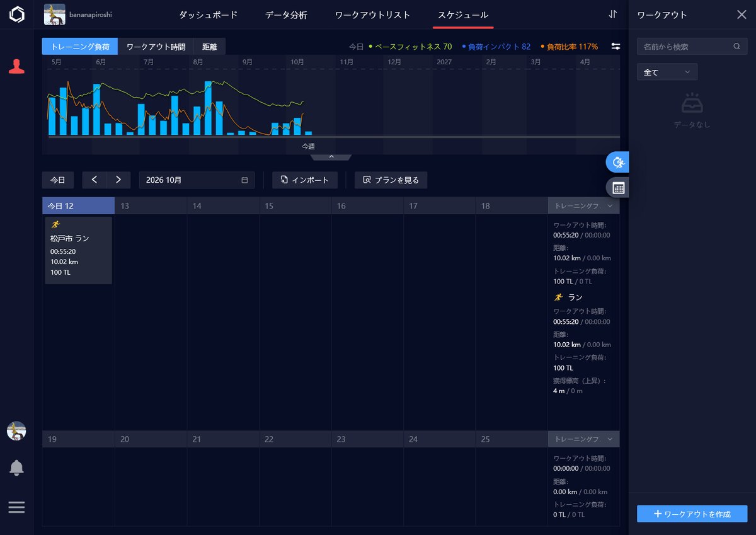Click the プランを見る button
Screen dimensions: 756x535
tap(391, 180)
